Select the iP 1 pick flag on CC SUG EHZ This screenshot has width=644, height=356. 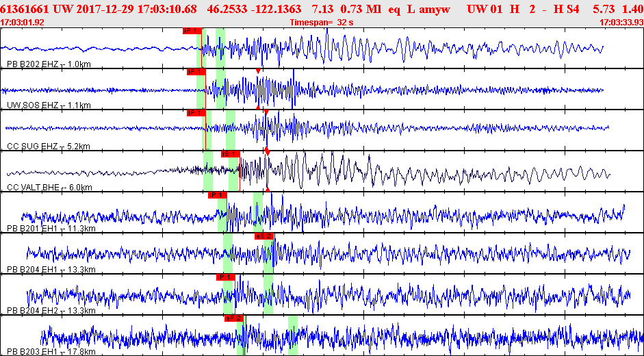click(196, 113)
